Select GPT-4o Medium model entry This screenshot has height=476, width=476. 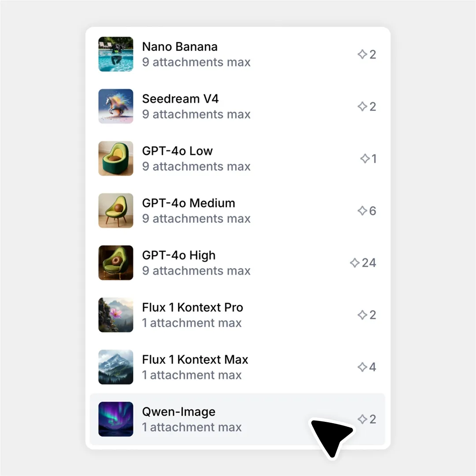point(237,210)
